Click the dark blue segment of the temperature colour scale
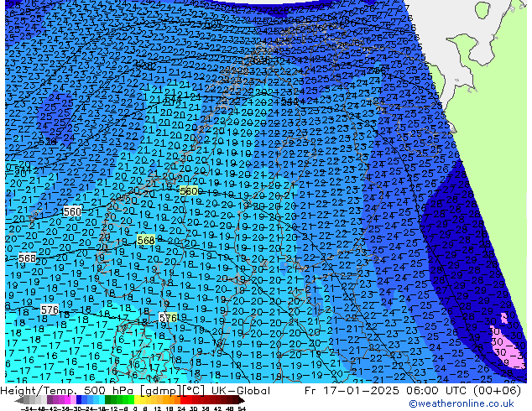This screenshot has width=532, height=411. pyautogui.click(x=79, y=400)
